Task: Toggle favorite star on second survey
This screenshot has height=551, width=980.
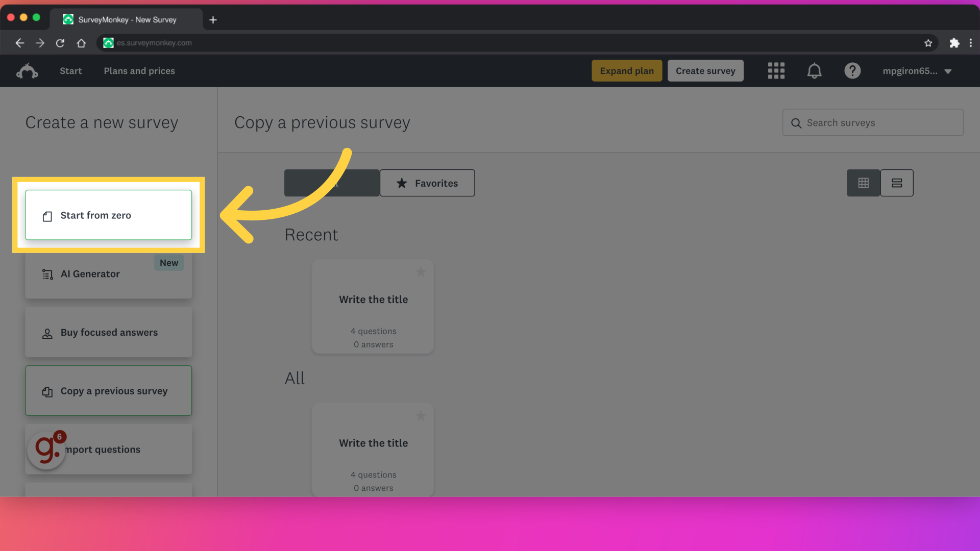Action: (x=421, y=415)
